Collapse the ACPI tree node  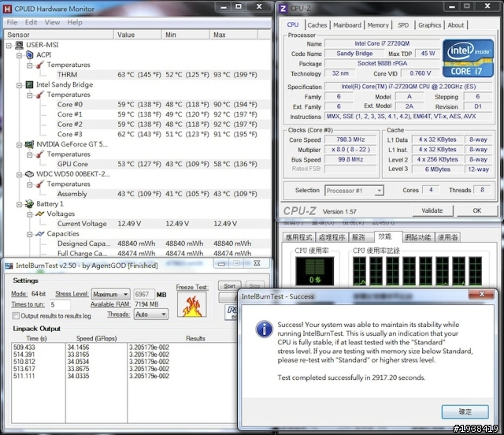pos(19,55)
